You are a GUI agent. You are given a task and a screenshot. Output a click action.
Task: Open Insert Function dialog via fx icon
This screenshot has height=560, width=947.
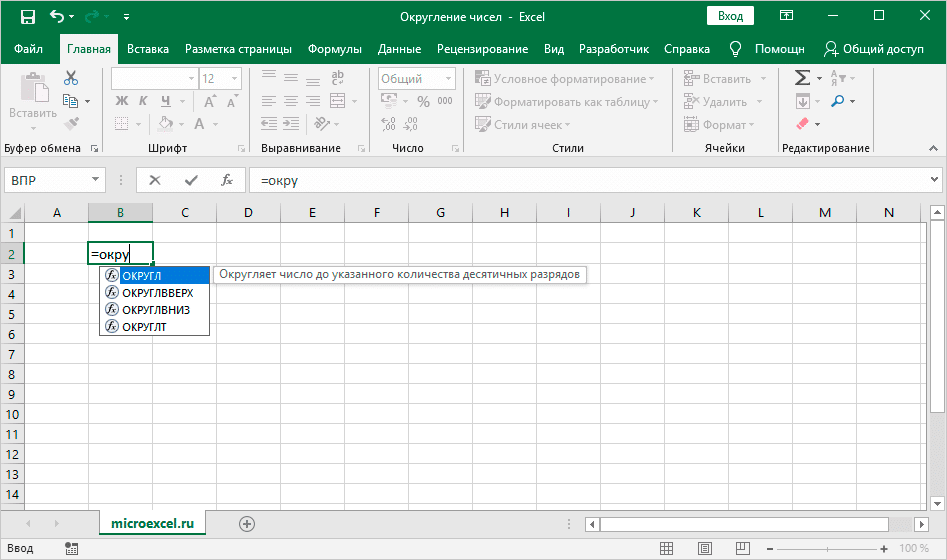click(x=227, y=180)
